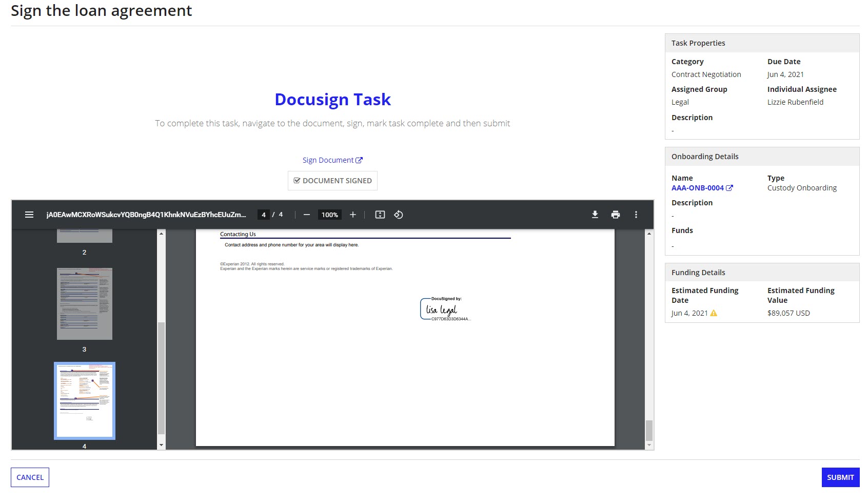Adjust the 100% zoom level control

tap(329, 215)
